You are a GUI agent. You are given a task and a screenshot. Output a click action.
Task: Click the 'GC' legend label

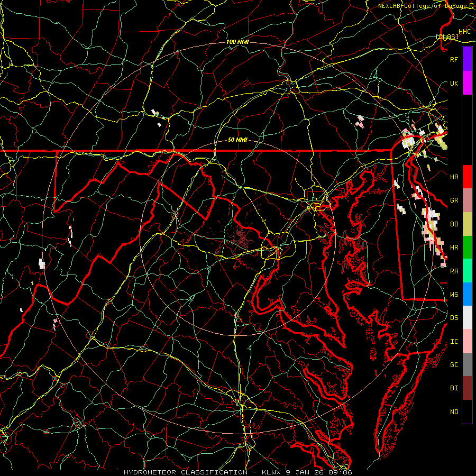click(x=454, y=364)
